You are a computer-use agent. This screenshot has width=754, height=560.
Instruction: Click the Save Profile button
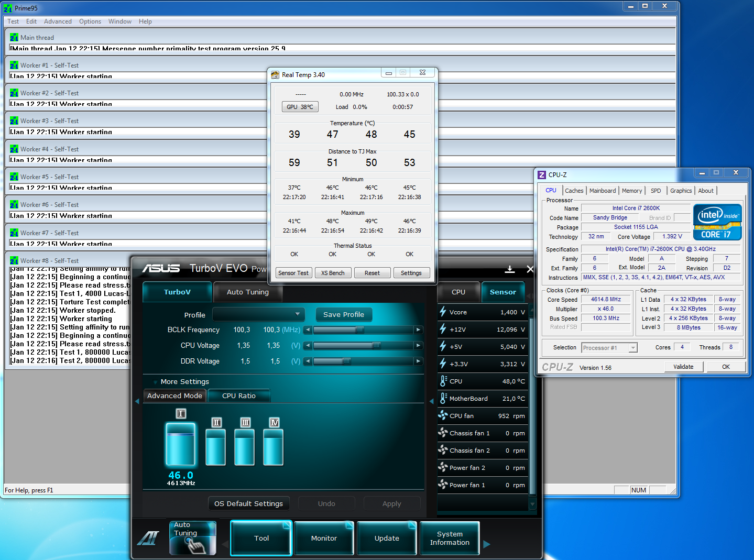344,315
